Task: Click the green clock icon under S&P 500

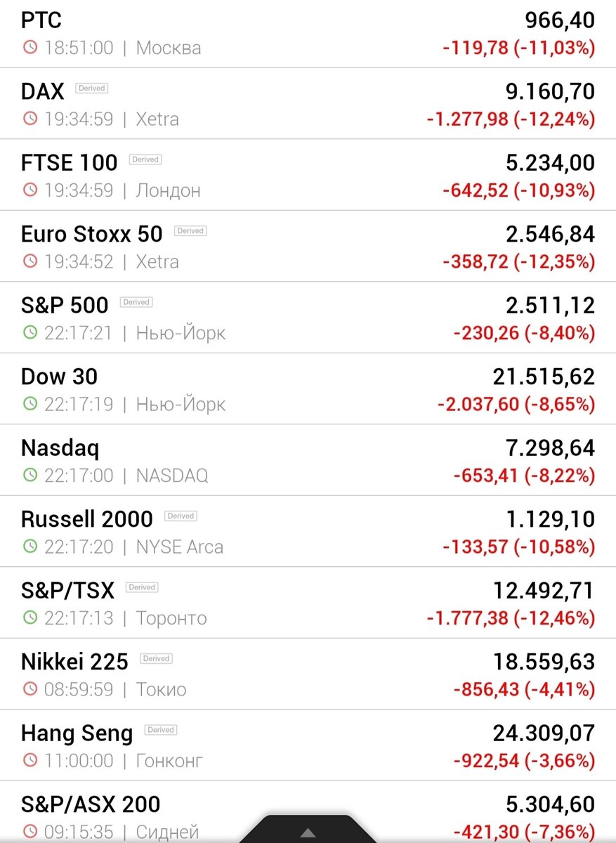Action: 30,332
